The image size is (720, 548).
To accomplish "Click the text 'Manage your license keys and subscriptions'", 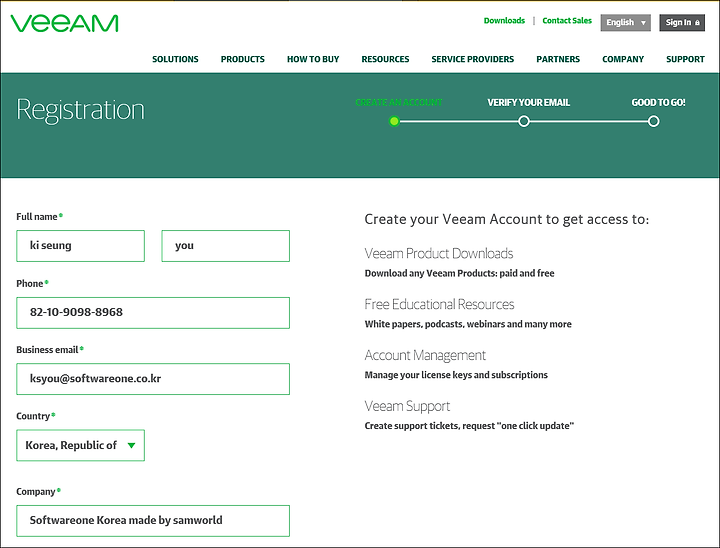I will pos(456,375).
